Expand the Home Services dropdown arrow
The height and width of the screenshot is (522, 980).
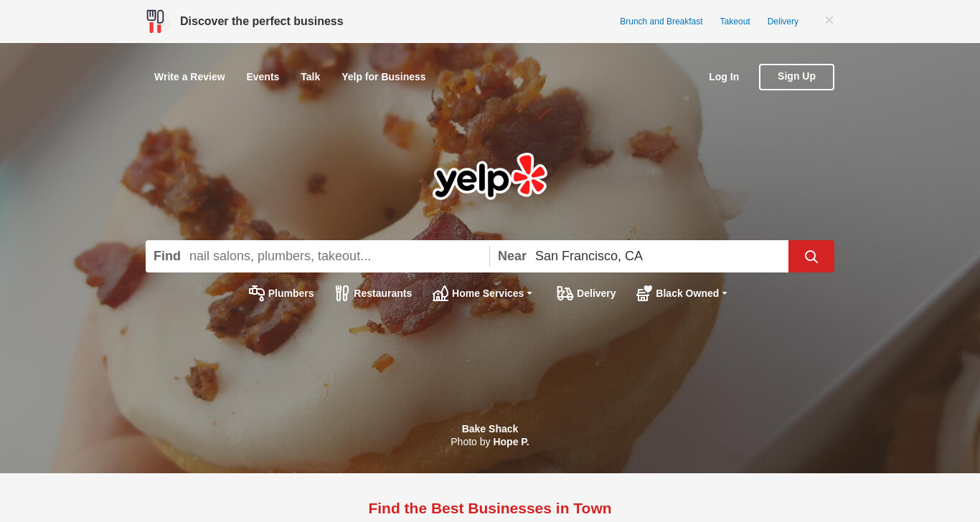(x=529, y=293)
